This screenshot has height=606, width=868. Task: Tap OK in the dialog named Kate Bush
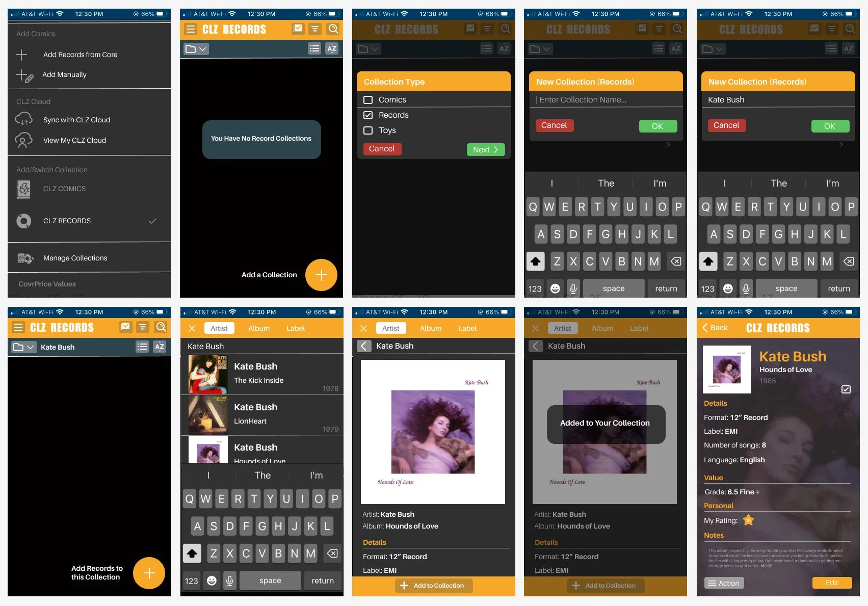point(830,126)
